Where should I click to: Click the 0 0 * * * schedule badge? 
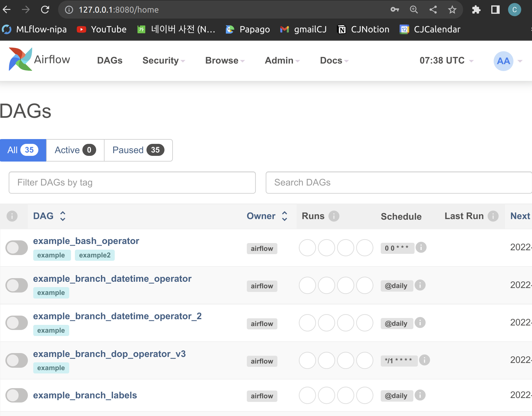coord(397,248)
